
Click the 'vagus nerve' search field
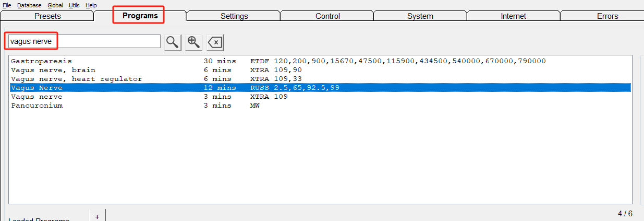tap(83, 41)
